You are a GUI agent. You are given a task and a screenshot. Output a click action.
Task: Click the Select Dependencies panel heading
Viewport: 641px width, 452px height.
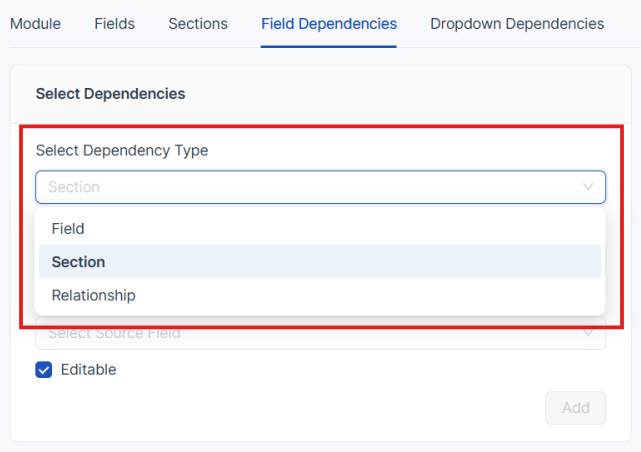tap(110, 93)
